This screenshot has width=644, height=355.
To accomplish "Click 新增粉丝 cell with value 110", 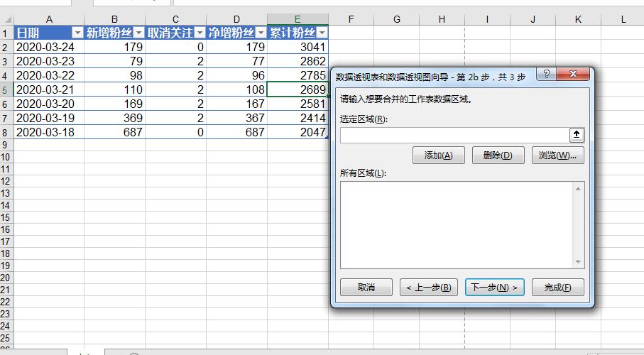I will (114, 89).
